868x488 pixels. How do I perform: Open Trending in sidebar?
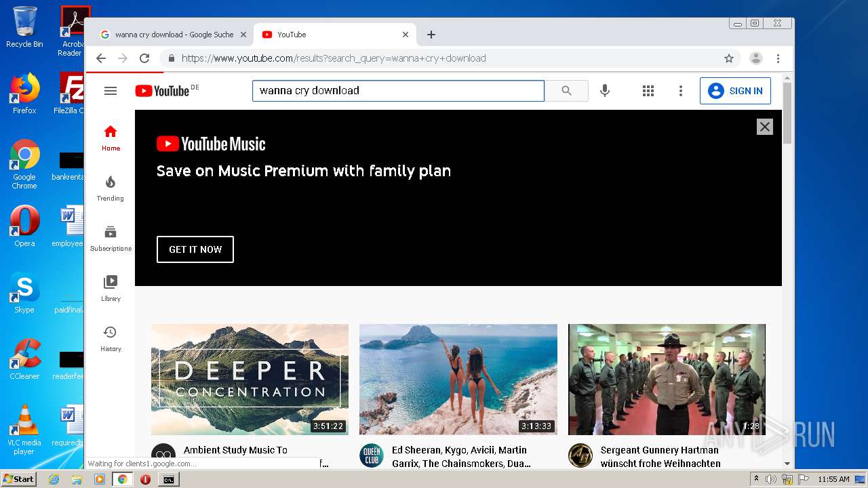[111, 188]
